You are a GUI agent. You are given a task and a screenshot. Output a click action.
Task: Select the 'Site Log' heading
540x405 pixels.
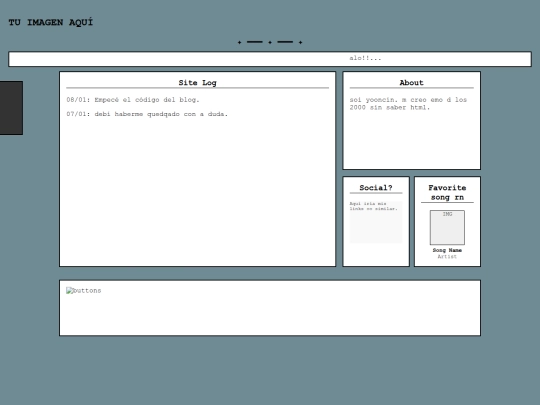(197, 83)
